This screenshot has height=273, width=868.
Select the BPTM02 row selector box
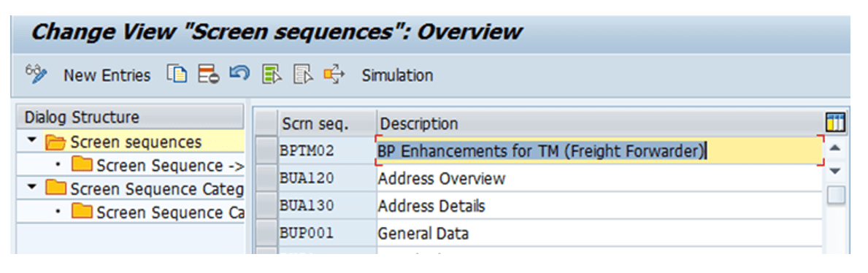tap(266, 150)
